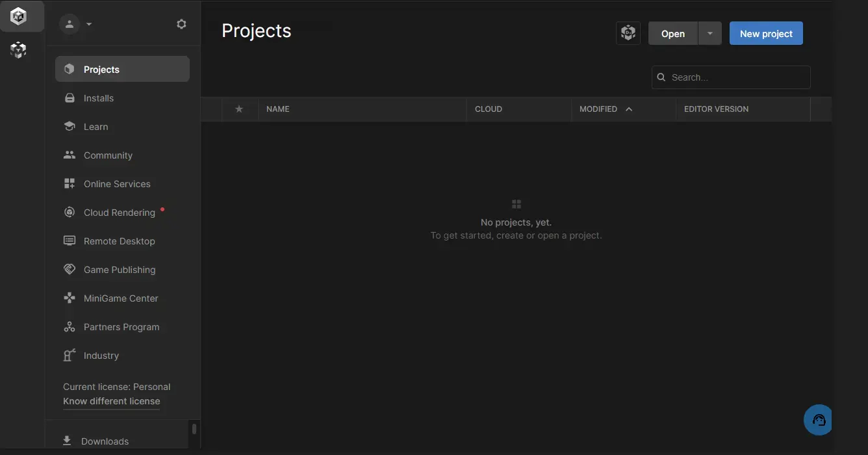
Task: Click the cube icon button beside Open
Action: click(x=628, y=33)
